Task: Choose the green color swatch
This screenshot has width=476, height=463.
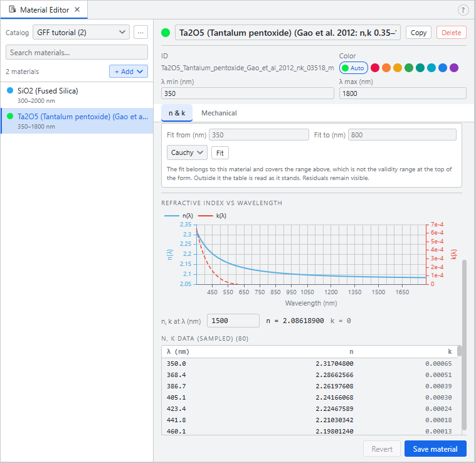Action: point(409,68)
